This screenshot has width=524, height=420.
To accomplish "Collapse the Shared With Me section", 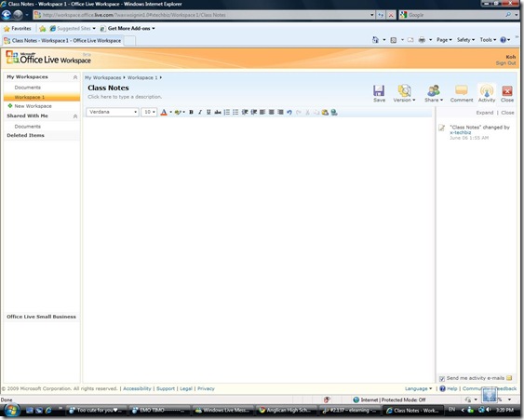I will [75, 116].
